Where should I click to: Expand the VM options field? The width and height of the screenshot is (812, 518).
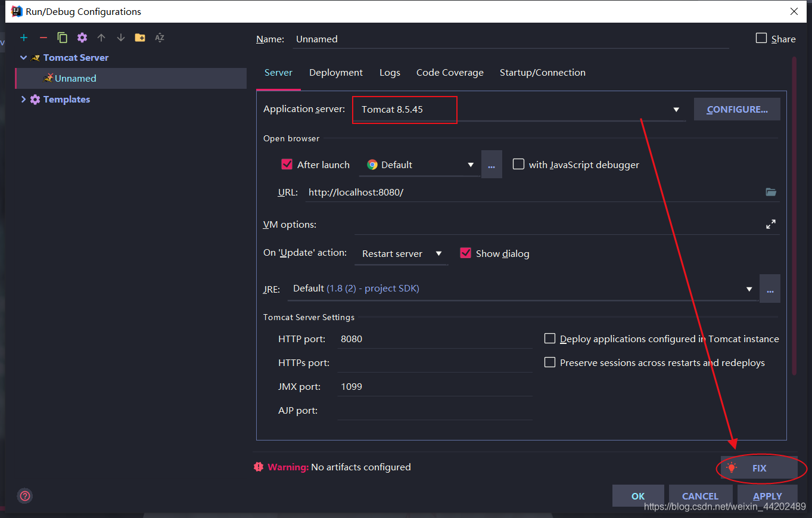pos(771,224)
